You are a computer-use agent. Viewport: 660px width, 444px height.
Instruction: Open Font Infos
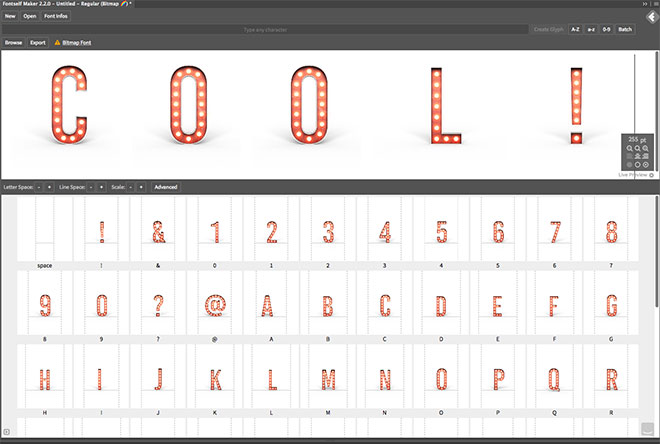point(56,16)
